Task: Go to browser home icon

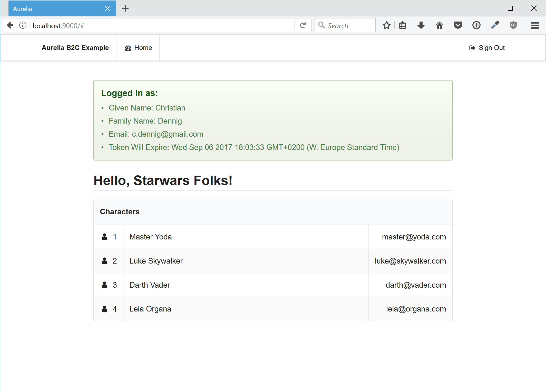Action: coord(439,25)
